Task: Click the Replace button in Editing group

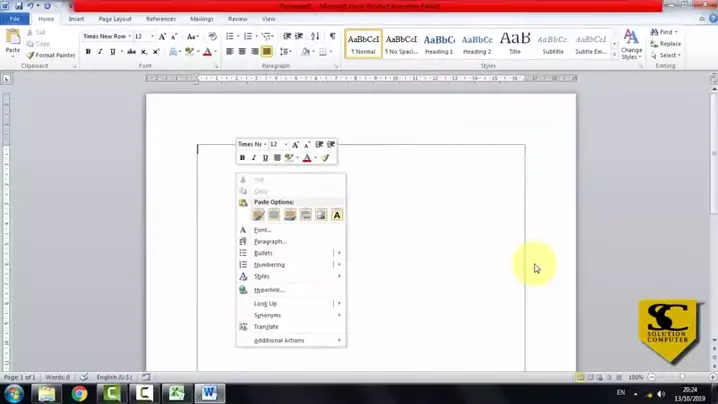Action: coord(667,44)
